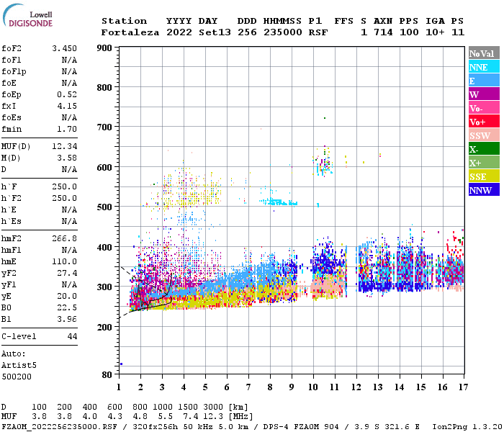Click the yF2 value 27.4

67,273
